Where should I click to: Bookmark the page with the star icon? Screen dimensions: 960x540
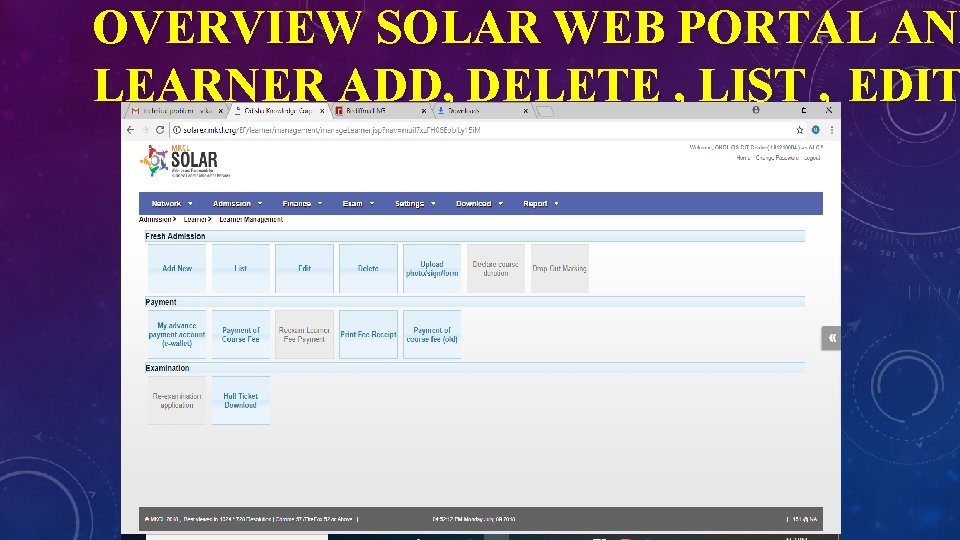(x=800, y=130)
